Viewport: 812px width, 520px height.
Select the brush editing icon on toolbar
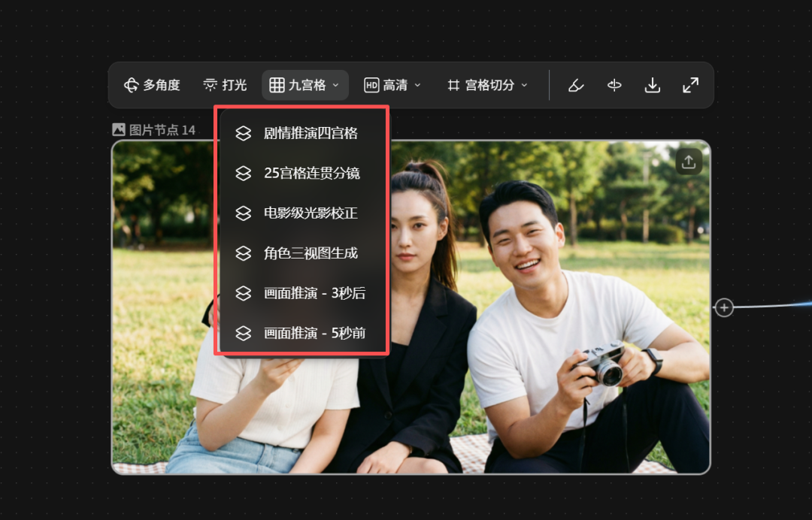pos(576,85)
